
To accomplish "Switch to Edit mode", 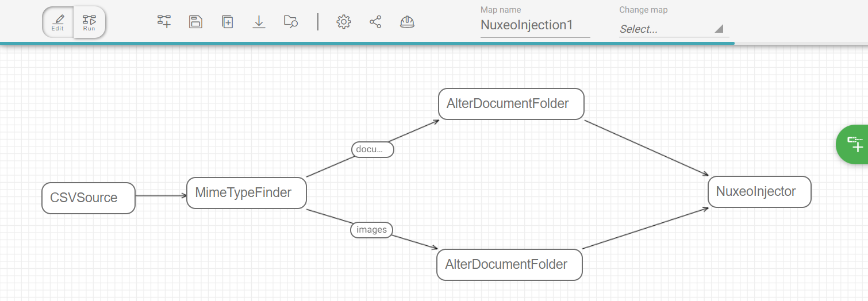I will point(57,22).
